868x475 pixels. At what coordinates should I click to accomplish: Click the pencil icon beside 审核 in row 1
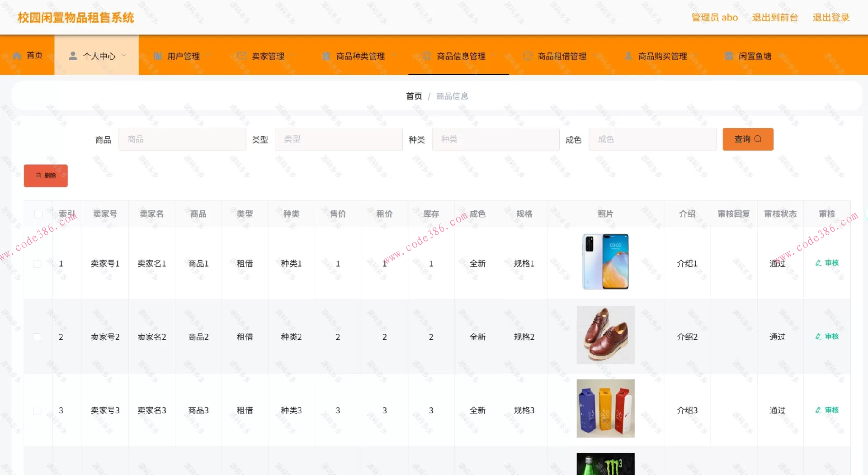(x=817, y=263)
